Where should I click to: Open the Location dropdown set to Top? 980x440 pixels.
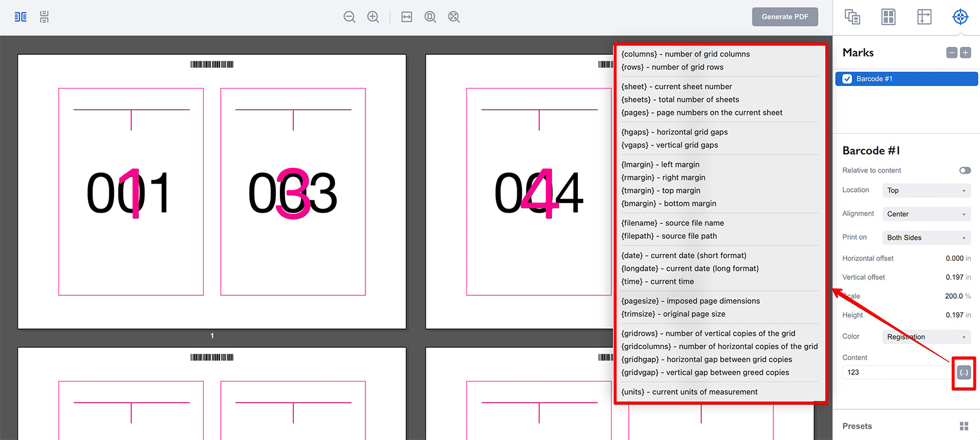tap(926, 190)
